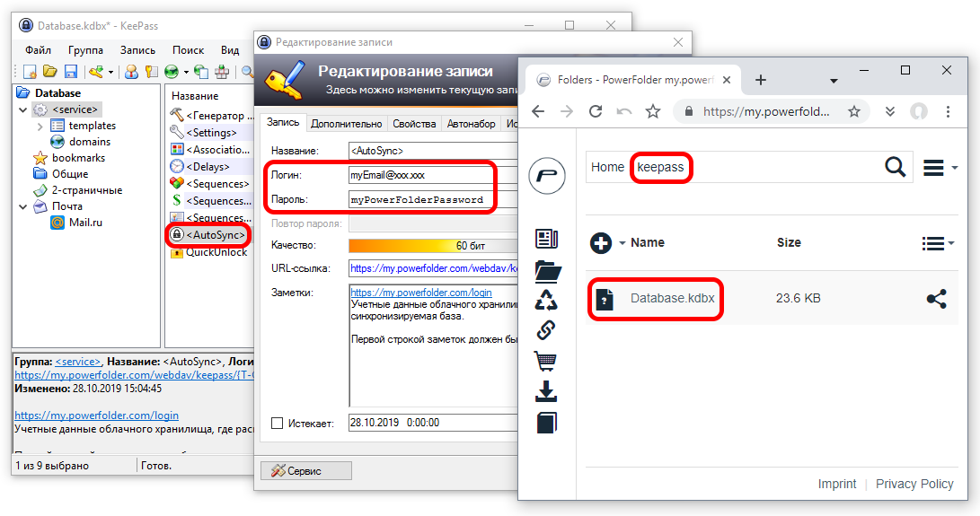The image size is (980, 516).
Task: Select the domains group in the tree
Action: (x=89, y=142)
